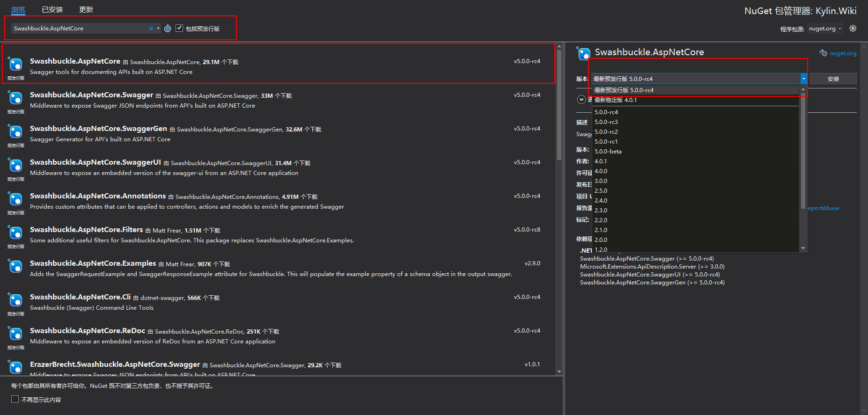Switch to the 更新 tab
This screenshot has width=868, height=415.
[x=86, y=9]
